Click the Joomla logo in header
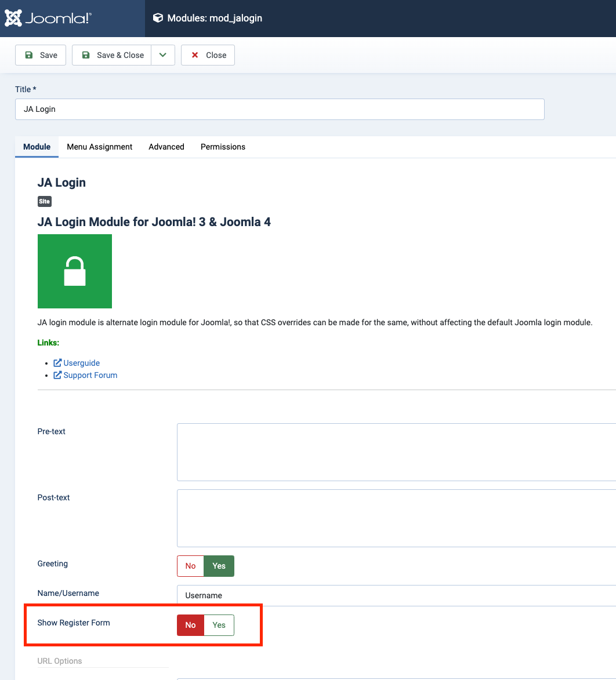This screenshot has width=616, height=680. 48,18
